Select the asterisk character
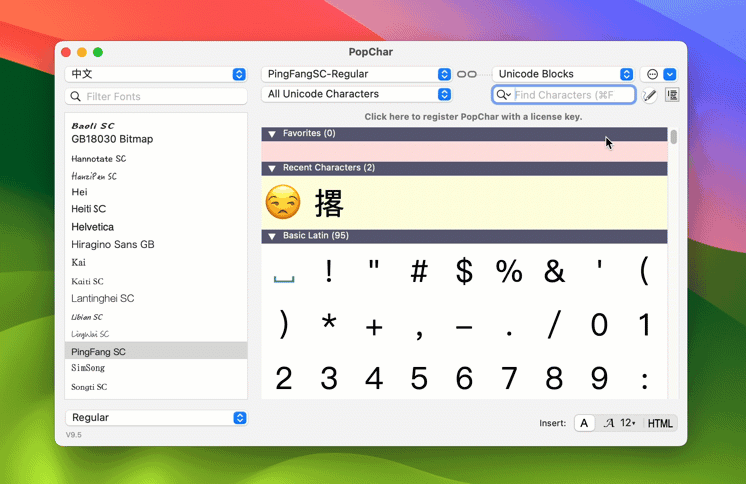The height and width of the screenshot is (484, 746). click(x=329, y=323)
